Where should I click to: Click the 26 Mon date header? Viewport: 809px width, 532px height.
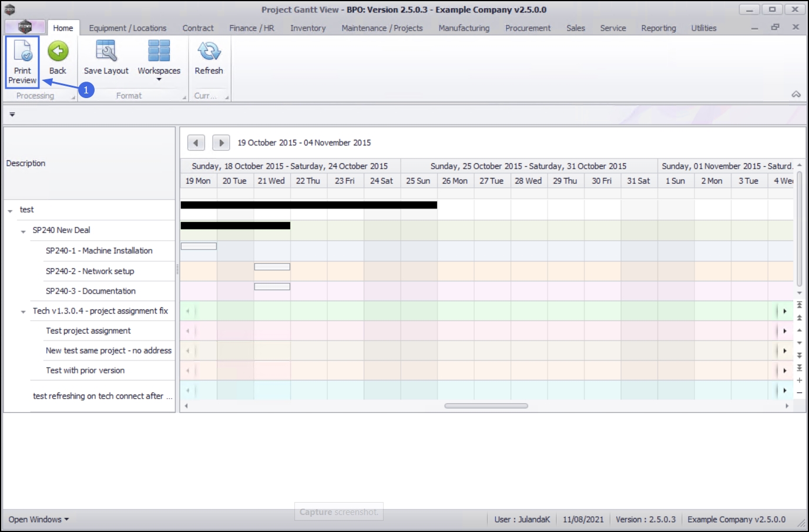tap(455, 181)
